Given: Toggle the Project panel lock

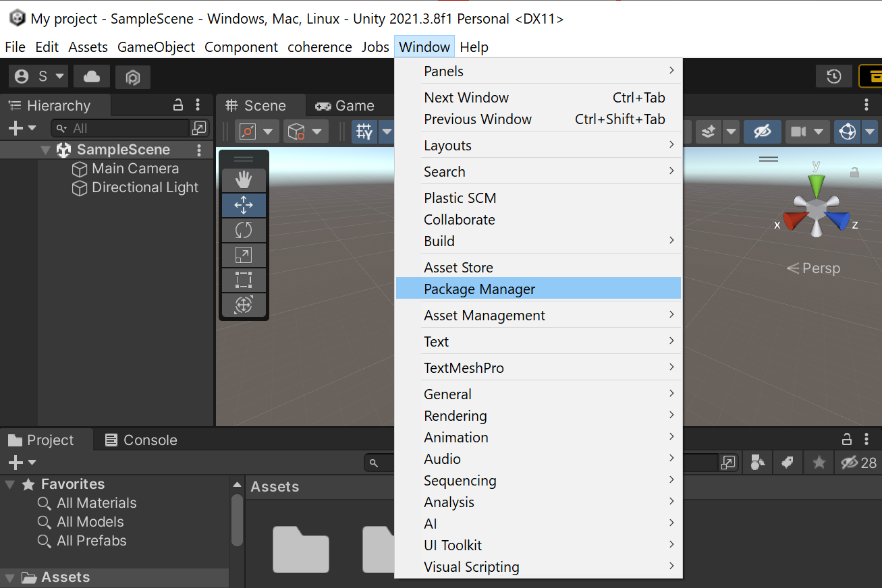Looking at the screenshot, I should click(x=847, y=440).
